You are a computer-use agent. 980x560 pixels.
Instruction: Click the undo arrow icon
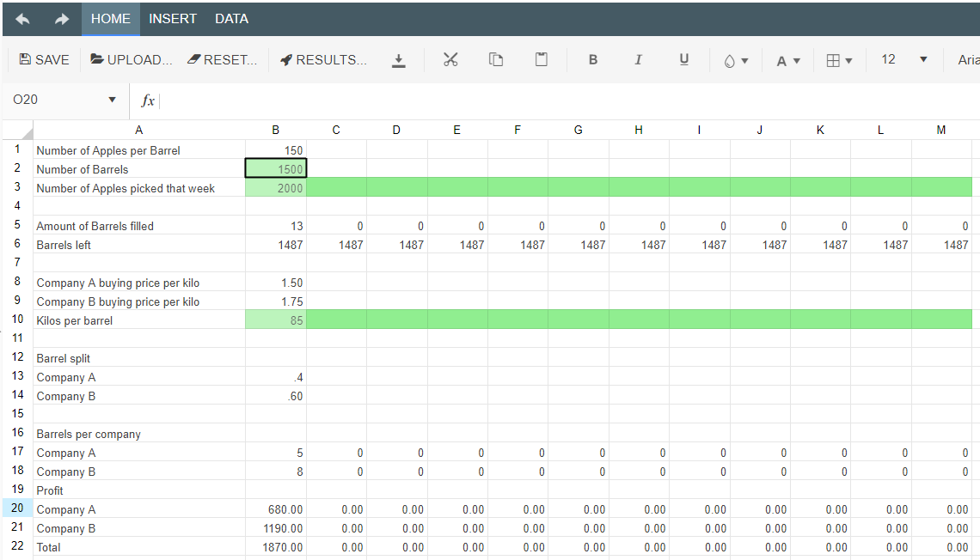pos(22,19)
